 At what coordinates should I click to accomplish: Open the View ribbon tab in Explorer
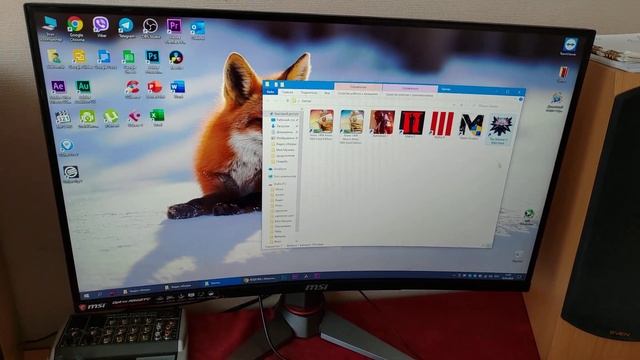click(x=327, y=93)
